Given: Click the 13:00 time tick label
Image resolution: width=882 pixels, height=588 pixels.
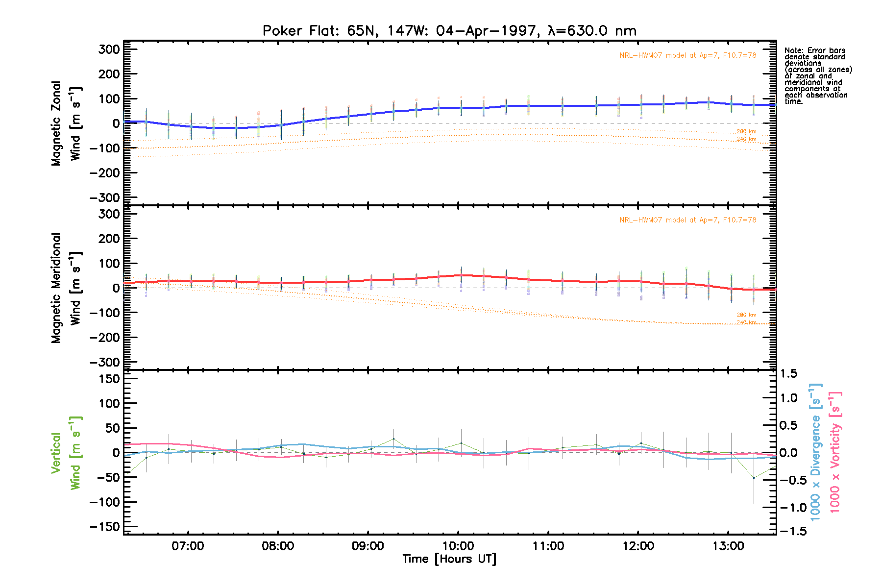Looking at the screenshot, I should pos(728,546).
